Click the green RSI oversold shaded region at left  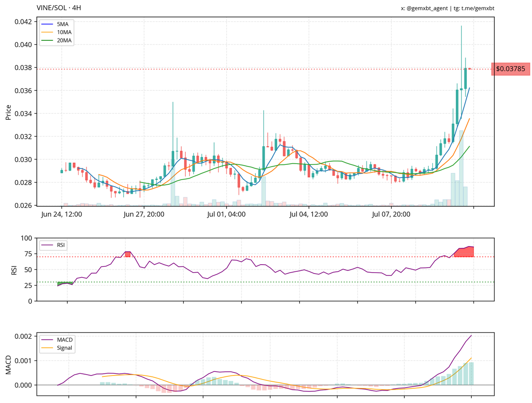point(65,283)
